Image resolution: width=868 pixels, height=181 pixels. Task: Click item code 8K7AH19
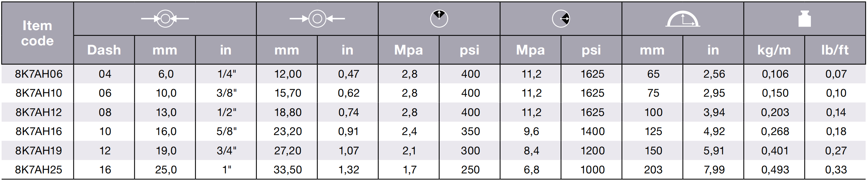point(39,150)
